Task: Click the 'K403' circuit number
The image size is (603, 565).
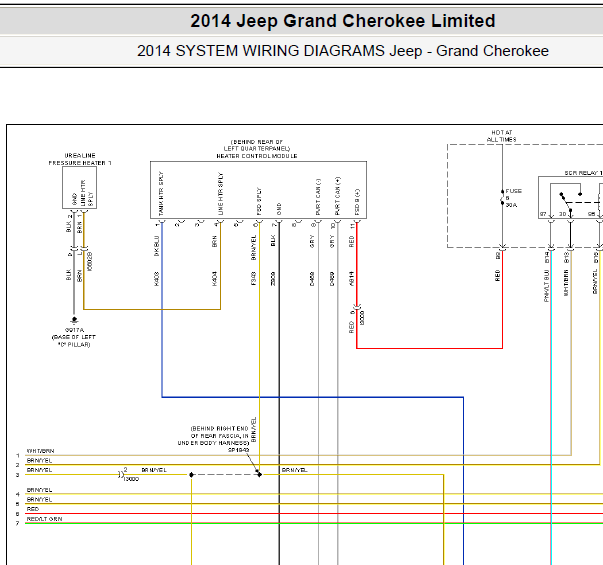Action: click(x=157, y=279)
